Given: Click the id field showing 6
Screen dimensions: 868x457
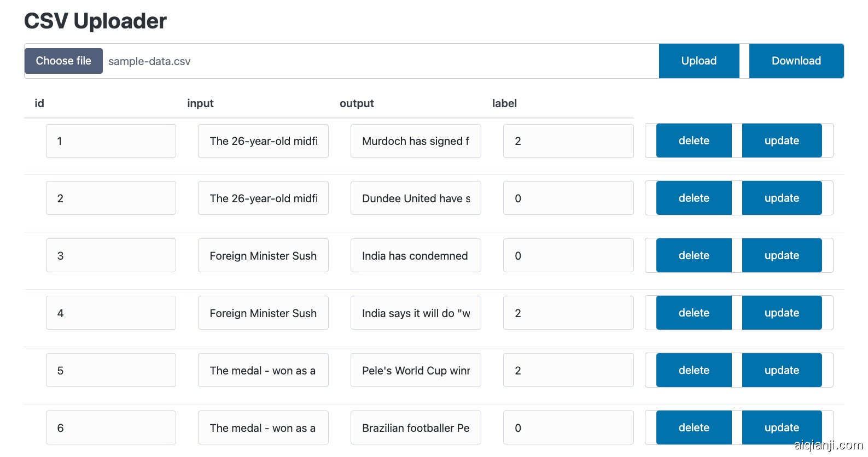Looking at the screenshot, I should [110, 428].
